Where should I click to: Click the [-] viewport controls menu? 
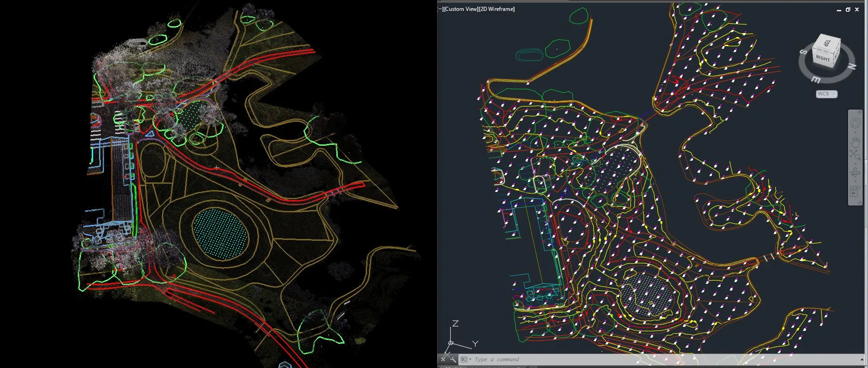click(x=441, y=9)
